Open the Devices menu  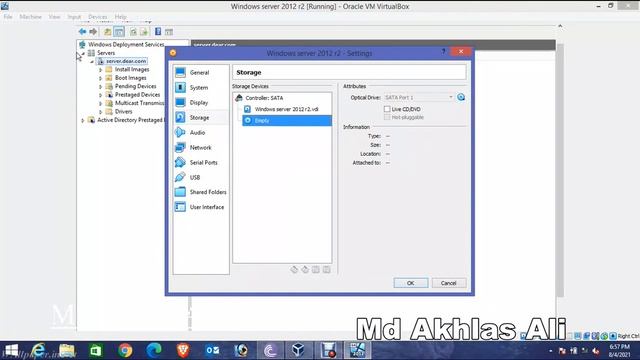[x=98, y=17]
